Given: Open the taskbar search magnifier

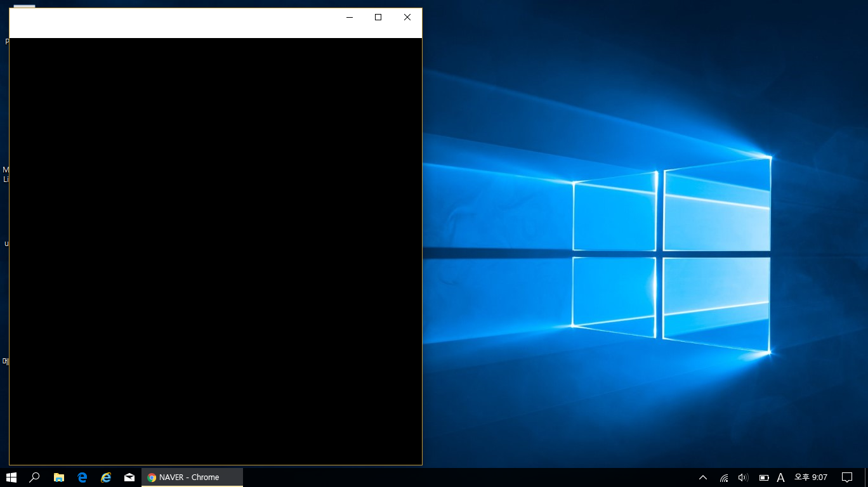Looking at the screenshot, I should [35, 477].
